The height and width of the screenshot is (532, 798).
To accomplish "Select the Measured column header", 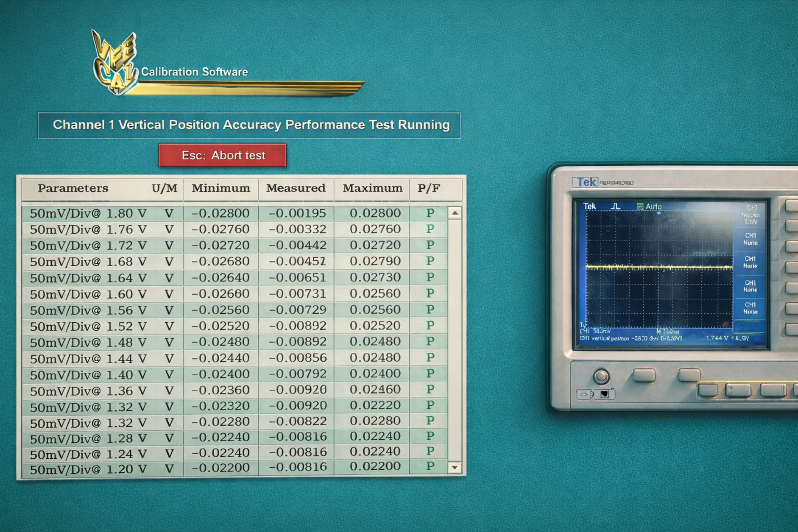I will point(296,188).
